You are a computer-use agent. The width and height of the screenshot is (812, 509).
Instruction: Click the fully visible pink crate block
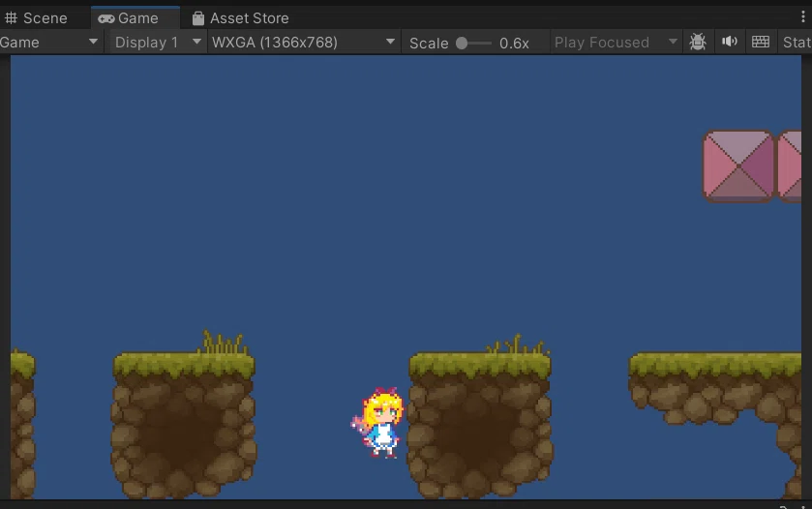pos(737,165)
